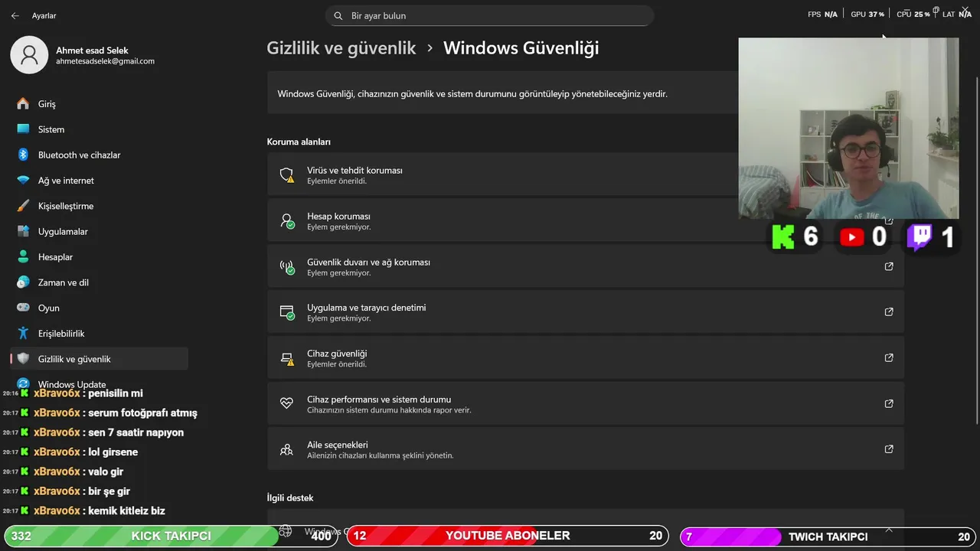
Task: Open Oyun settings
Action: tap(99, 308)
